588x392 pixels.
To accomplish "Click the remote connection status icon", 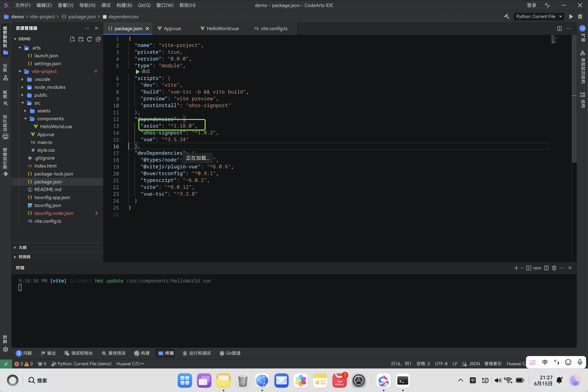I will [6, 364].
